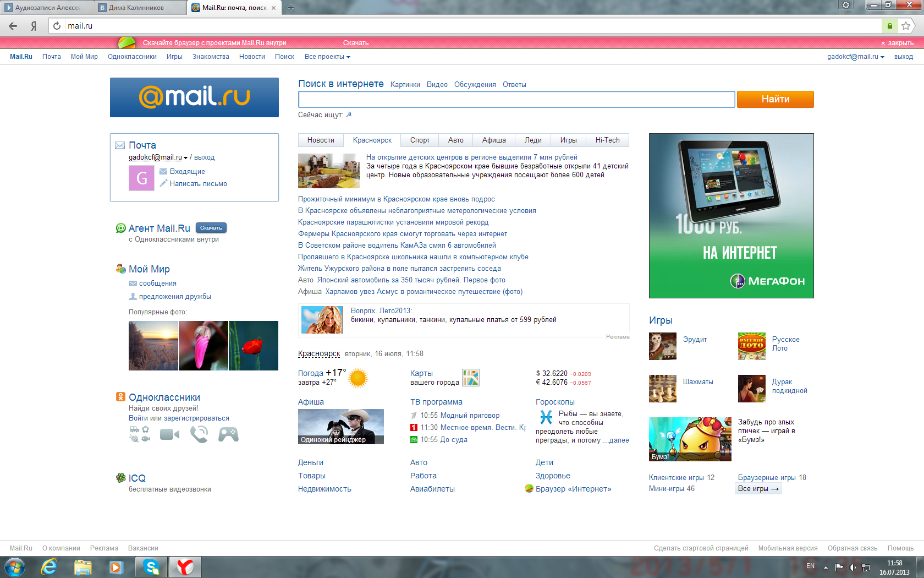The height and width of the screenshot is (578, 924).
Task: Download Агент via Скачать button
Action: pos(211,228)
